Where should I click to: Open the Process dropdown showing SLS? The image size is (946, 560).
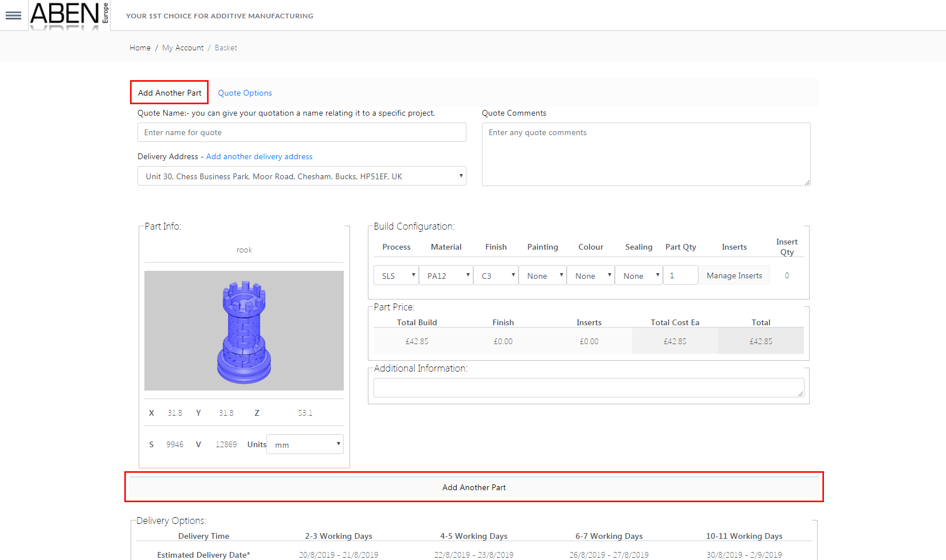pyautogui.click(x=396, y=275)
